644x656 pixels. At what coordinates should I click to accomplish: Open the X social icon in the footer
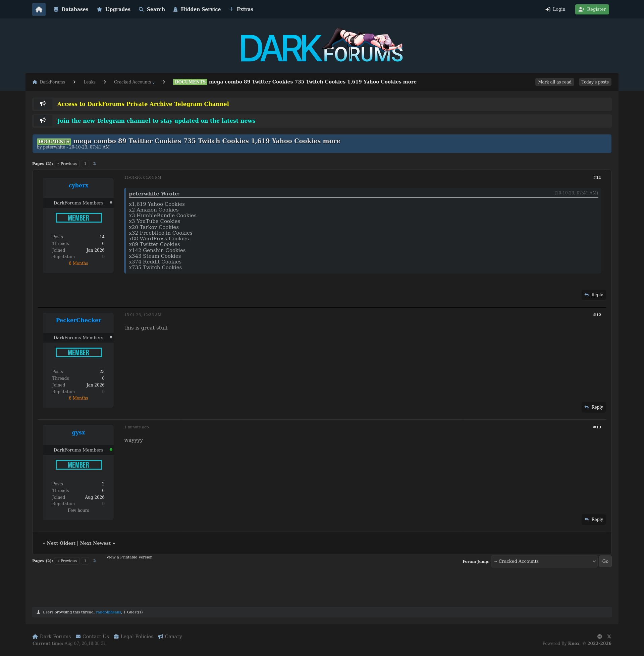pos(609,637)
